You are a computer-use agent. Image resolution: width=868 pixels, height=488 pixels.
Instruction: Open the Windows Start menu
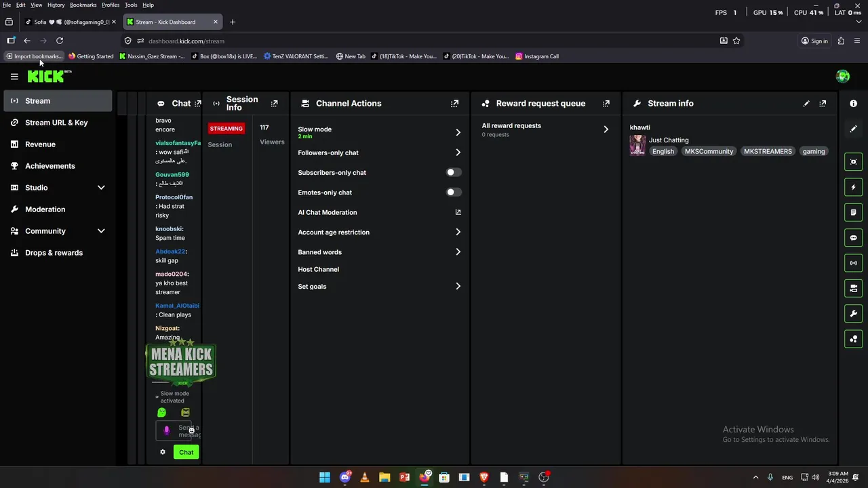[x=325, y=477]
